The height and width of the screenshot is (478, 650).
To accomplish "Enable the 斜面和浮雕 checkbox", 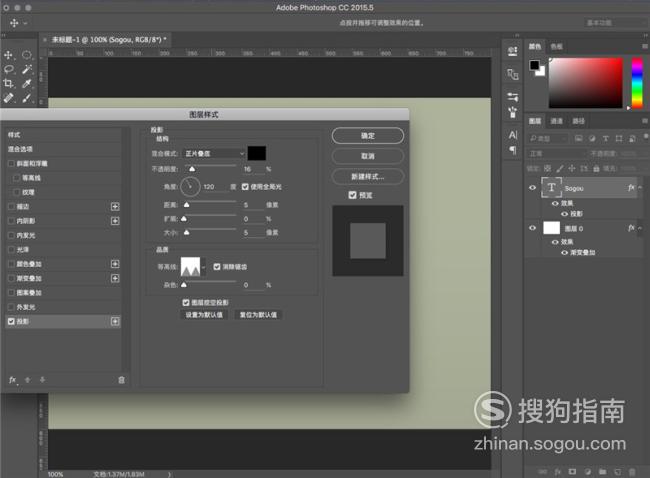I will 11,163.
